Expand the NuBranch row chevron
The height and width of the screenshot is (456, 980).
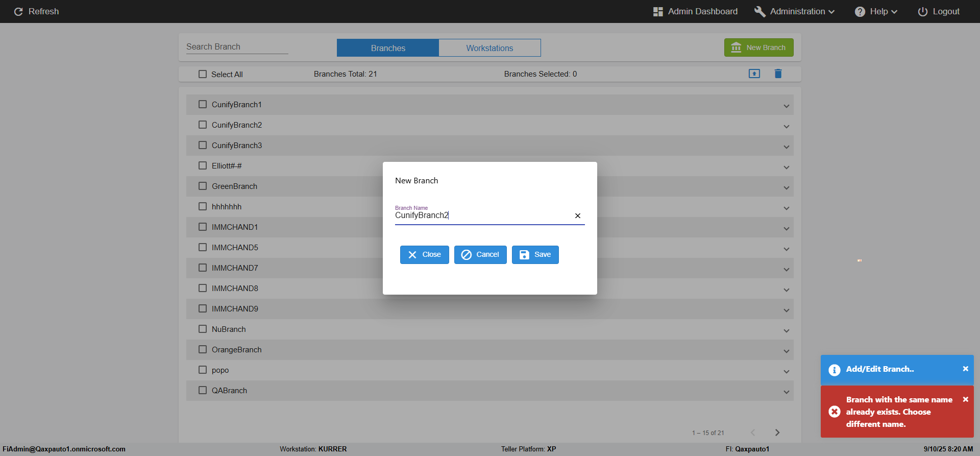(x=787, y=331)
